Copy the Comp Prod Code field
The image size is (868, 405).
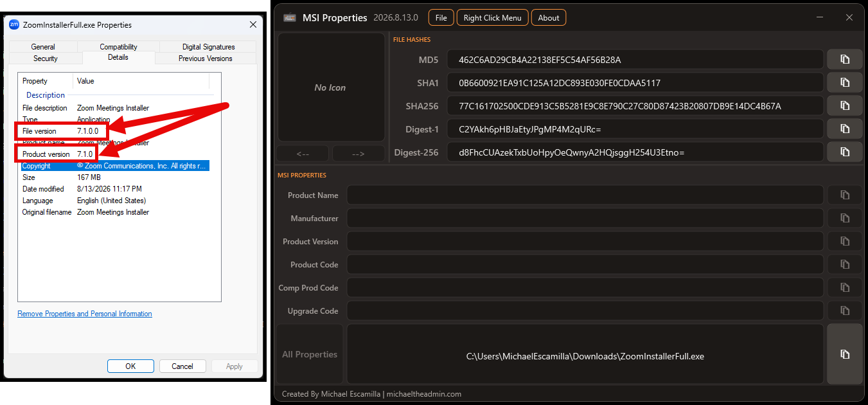click(844, 287)
